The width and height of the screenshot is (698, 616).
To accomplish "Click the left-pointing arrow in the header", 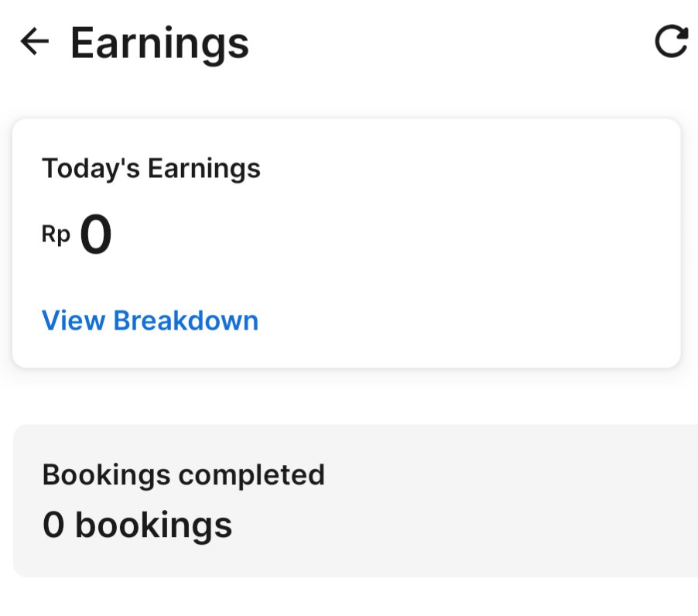I will pos(35,41).
